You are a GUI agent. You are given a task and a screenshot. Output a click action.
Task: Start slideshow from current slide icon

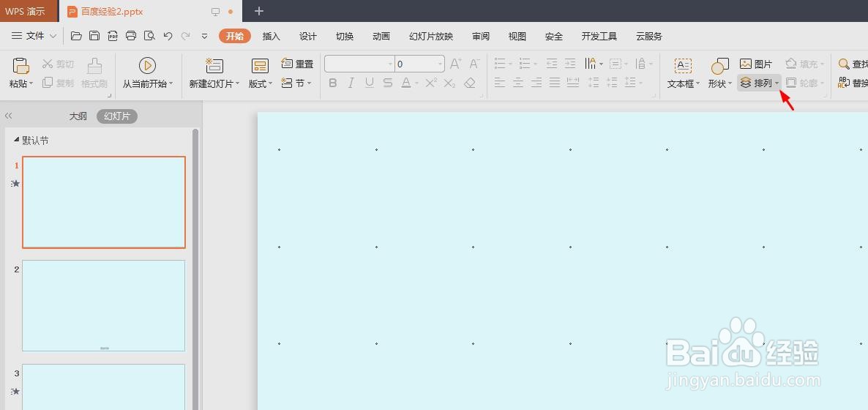coord(147,65)
